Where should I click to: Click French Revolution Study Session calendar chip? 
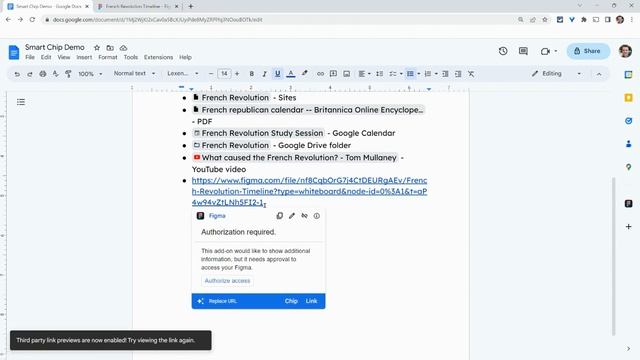point(258,133)
